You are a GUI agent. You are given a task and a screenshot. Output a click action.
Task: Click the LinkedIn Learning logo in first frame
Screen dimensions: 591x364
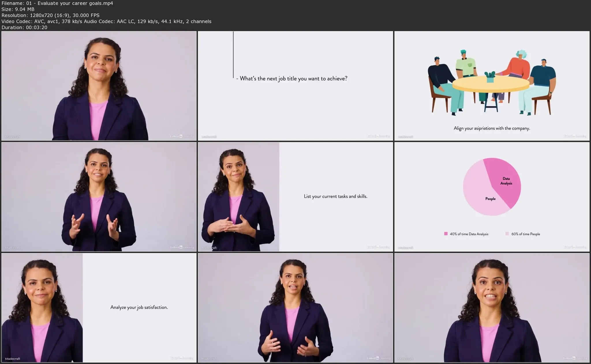point(182,136)
